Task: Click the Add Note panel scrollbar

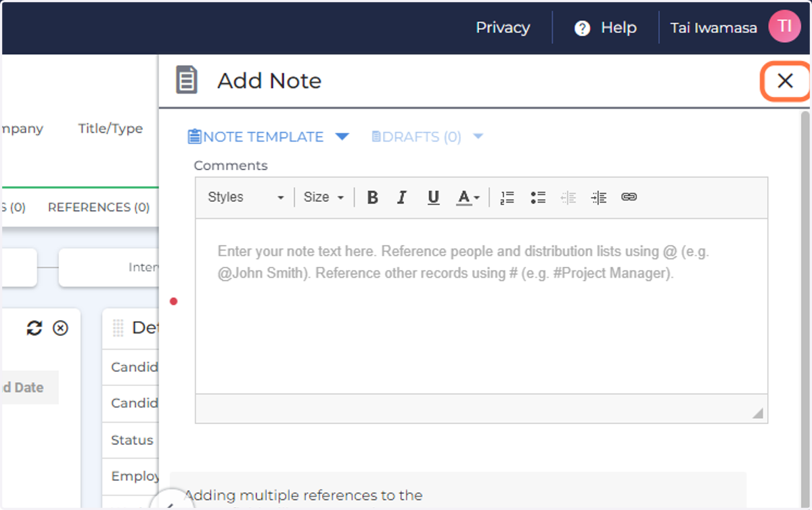Action: 805,308
